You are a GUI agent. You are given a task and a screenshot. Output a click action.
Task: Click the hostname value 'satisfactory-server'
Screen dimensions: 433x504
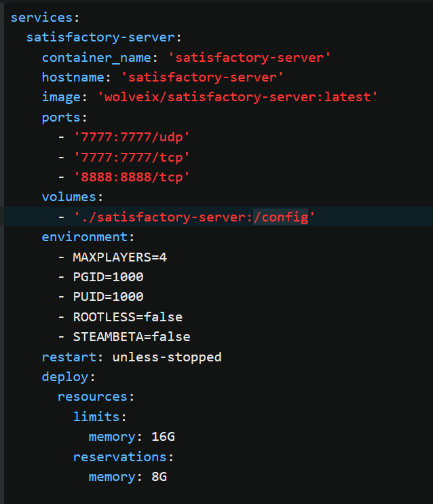click(x=202, y=78)
